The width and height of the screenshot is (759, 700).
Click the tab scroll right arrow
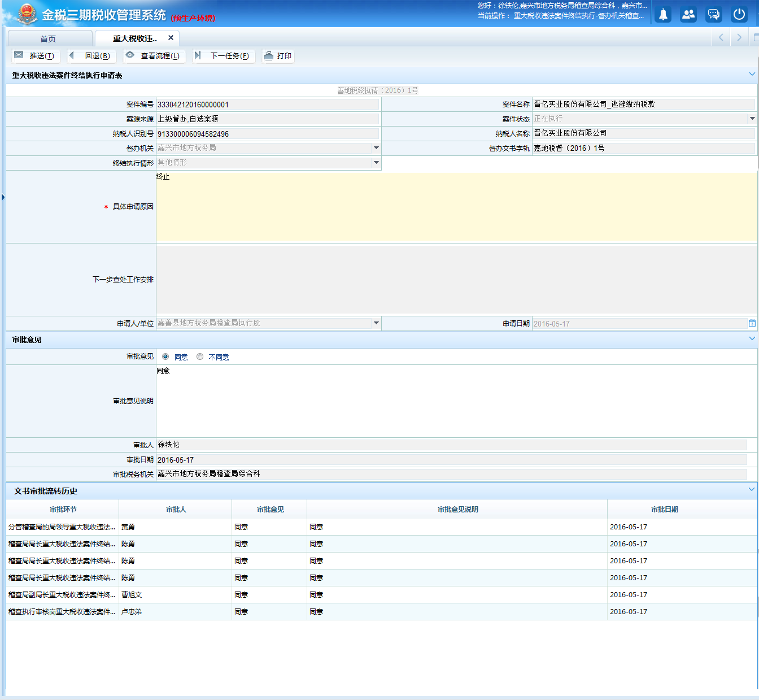tap(739, 37)
